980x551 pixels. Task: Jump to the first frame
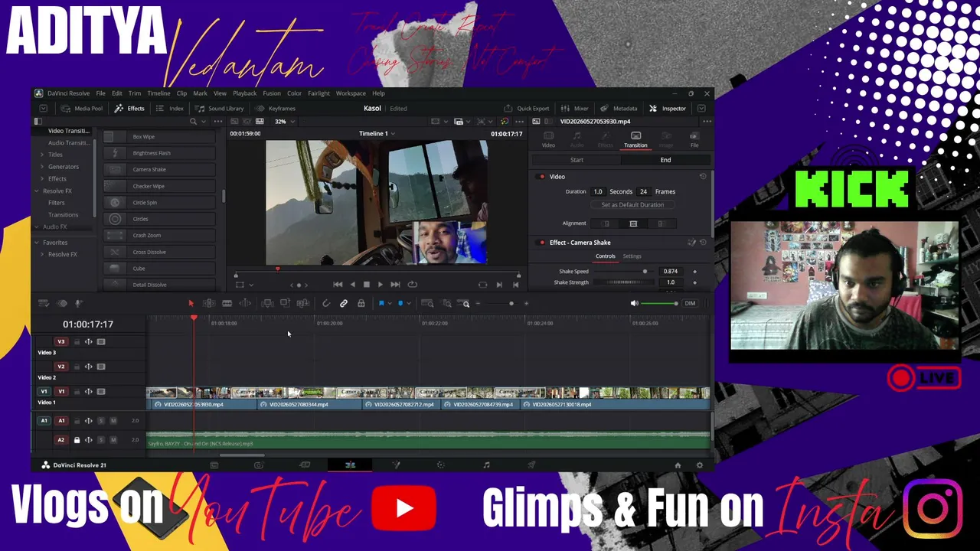pos(338,285)
